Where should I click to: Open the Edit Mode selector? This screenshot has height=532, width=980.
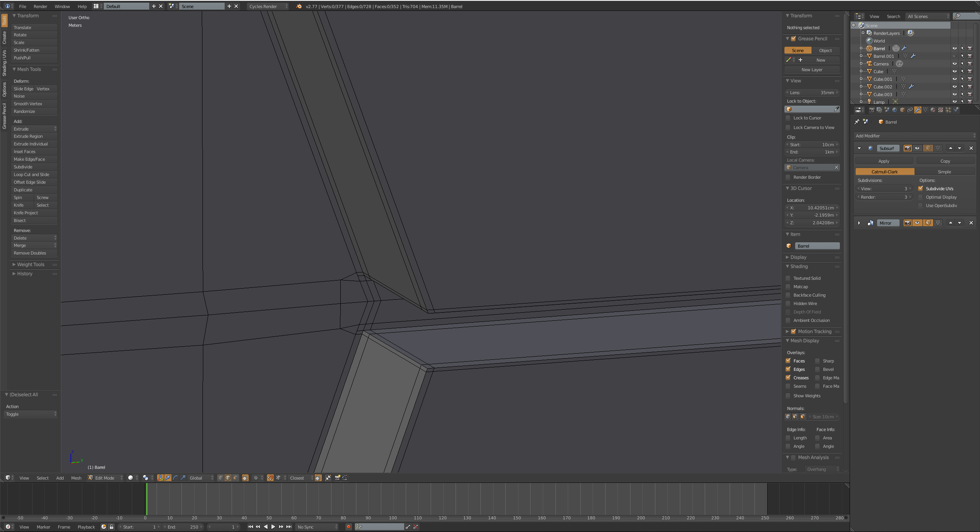(x=105, y=478)
